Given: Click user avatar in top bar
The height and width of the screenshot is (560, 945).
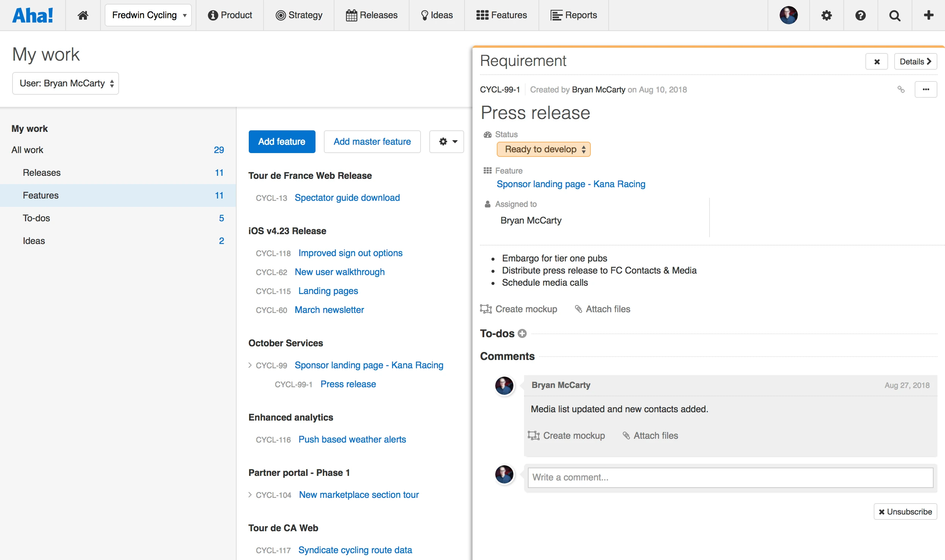Looking at the screenshot, I should (788, 15).
